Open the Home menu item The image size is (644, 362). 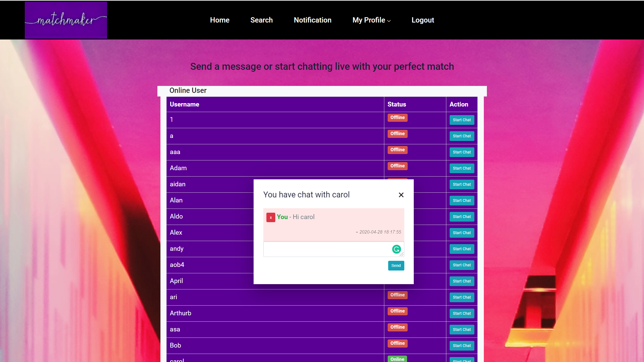pyautogui.click(x=220, y=20)
